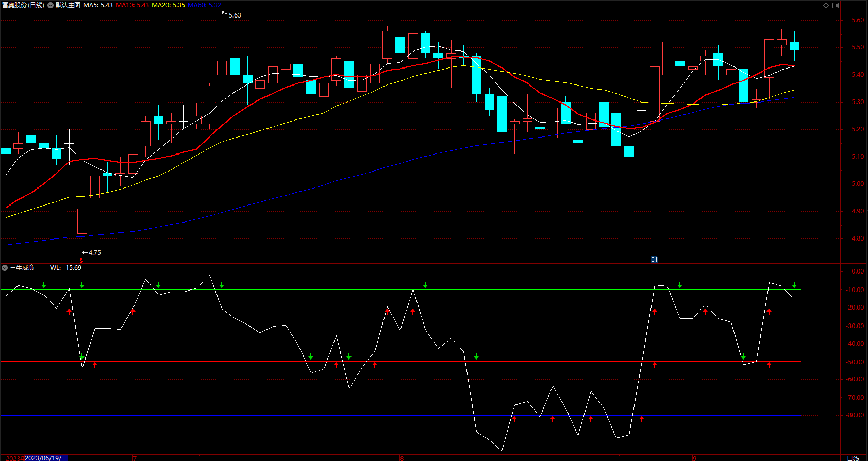The width and height of the screenshot is (868, 461).
Task: Click the diamond marker icon at top right
Action: tap(826, 5)
